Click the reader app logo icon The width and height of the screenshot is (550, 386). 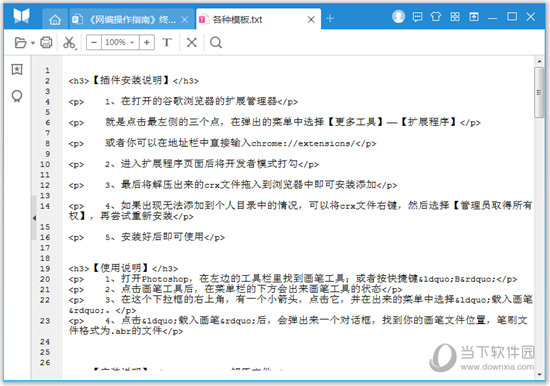pos(21,16)
